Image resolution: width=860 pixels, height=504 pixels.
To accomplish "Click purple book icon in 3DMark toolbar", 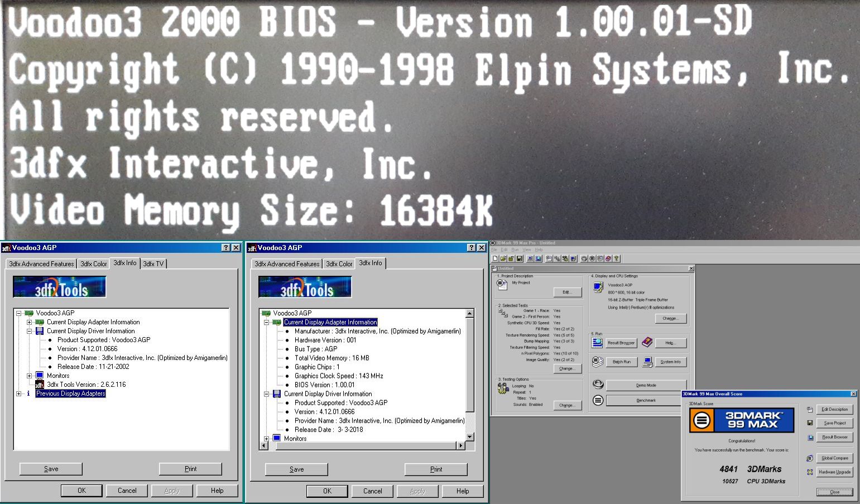I will pos(608,258).
